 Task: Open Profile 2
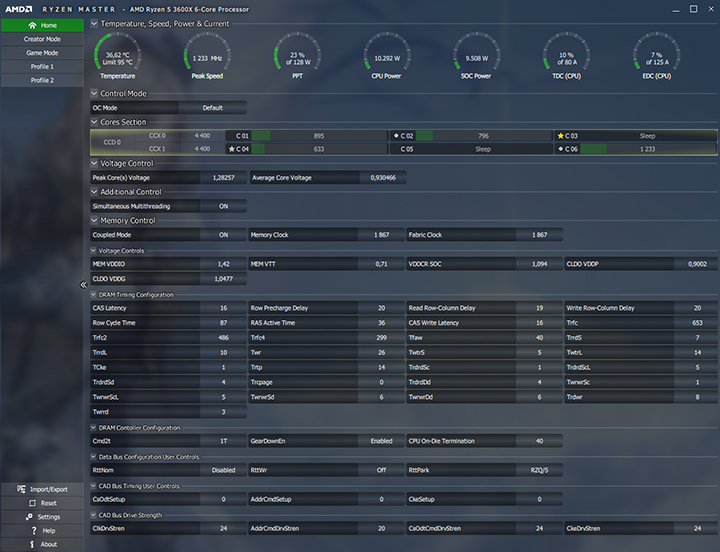click(42, 80)
